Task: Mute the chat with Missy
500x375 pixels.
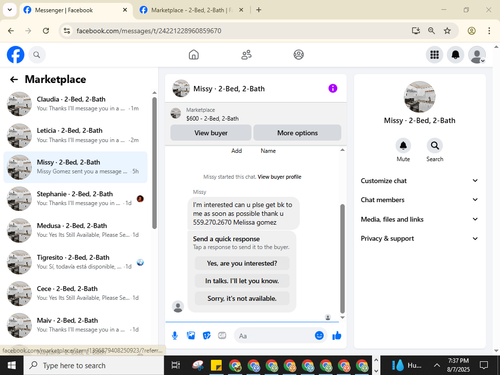Action: pos(403,146)
